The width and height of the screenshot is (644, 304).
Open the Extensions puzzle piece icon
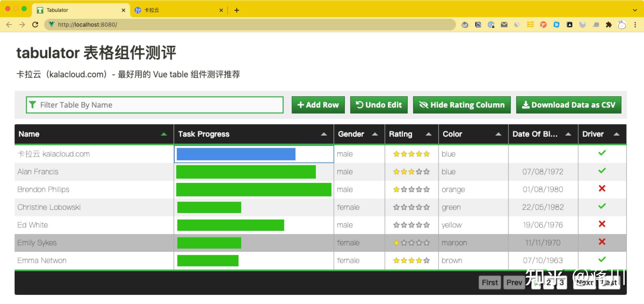(609, 25)
